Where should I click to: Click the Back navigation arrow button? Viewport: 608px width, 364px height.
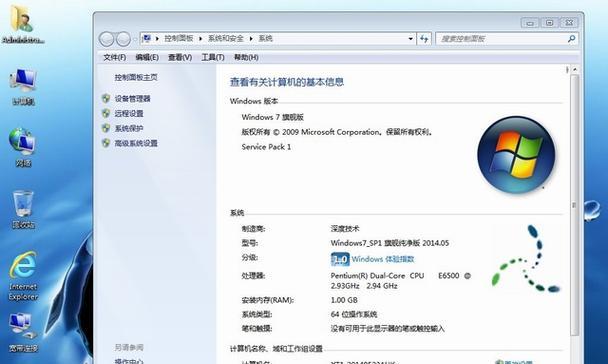(x=106, y=39)
